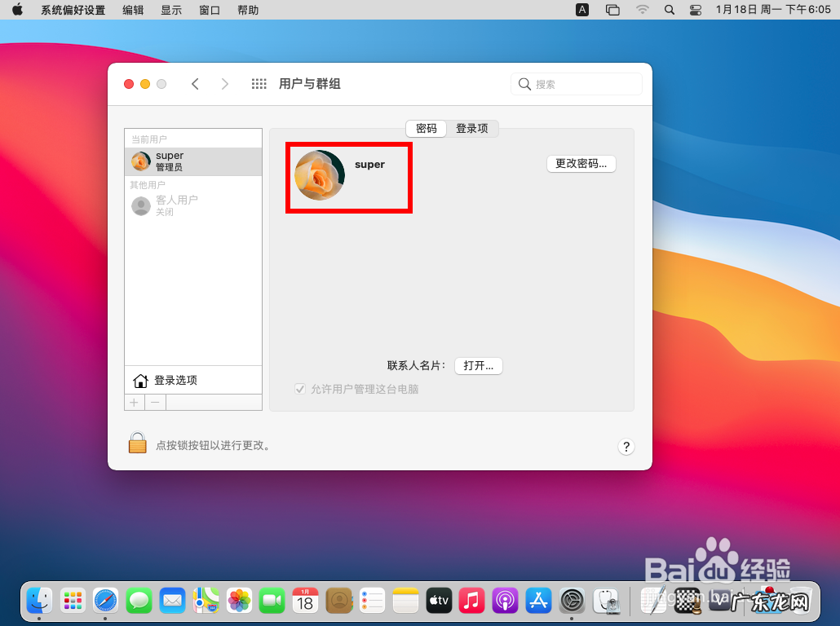
Task: Open the 帮助 menu
Action: (x=247, y=10)
